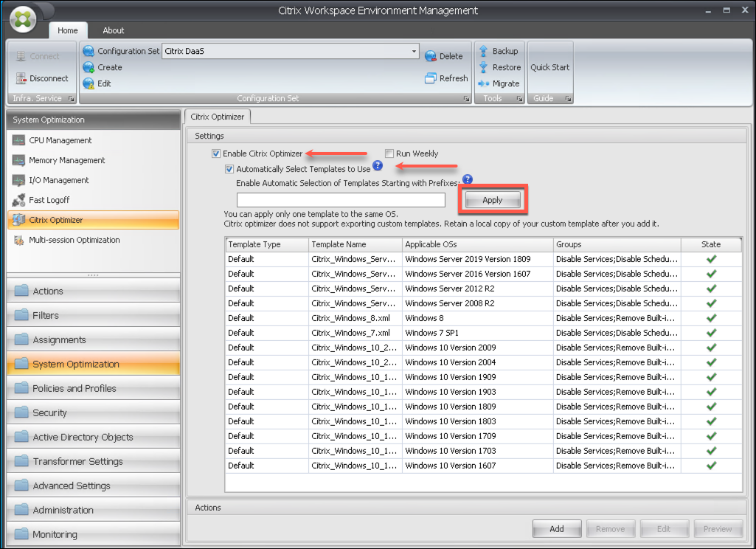Expand the Policies and Profiles section
The width and height of the screenshot is (756, 549).
(74, 388)
